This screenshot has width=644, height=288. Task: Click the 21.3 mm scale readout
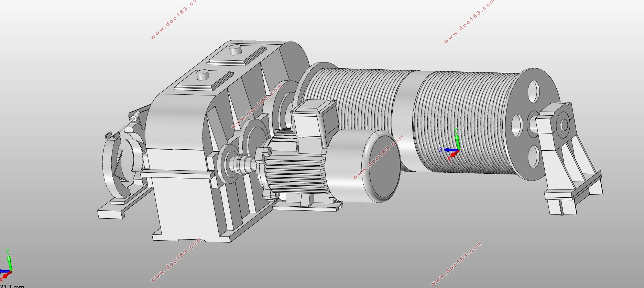point(12,286)
